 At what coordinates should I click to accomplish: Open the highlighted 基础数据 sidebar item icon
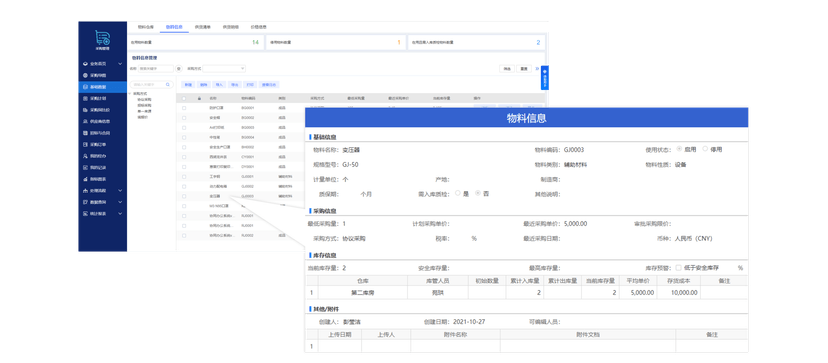pos(86,87)
